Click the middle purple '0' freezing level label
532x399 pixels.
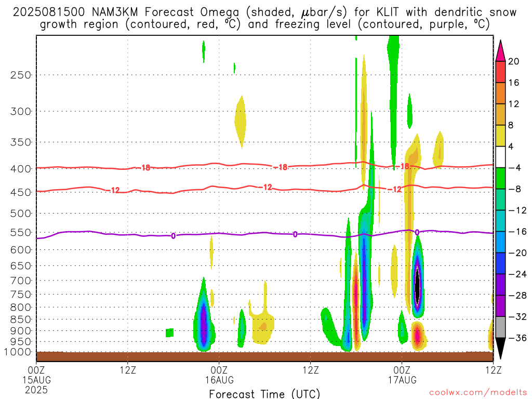click(x=295, y=234)
